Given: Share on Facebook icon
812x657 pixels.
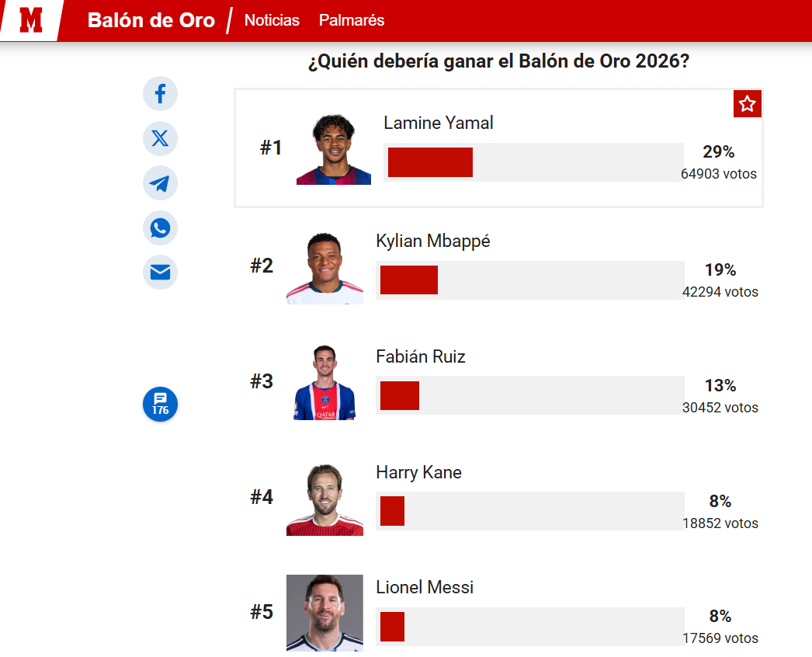Looking at the screenshot, I should (160, 94).
